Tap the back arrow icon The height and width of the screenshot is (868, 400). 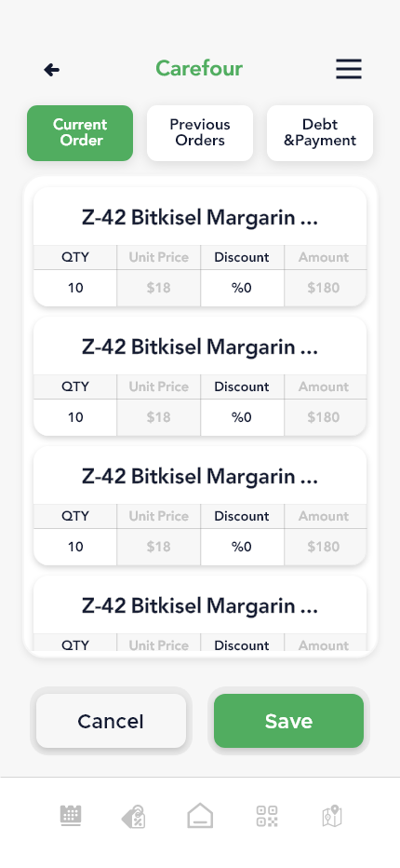(x=51, y=70)
